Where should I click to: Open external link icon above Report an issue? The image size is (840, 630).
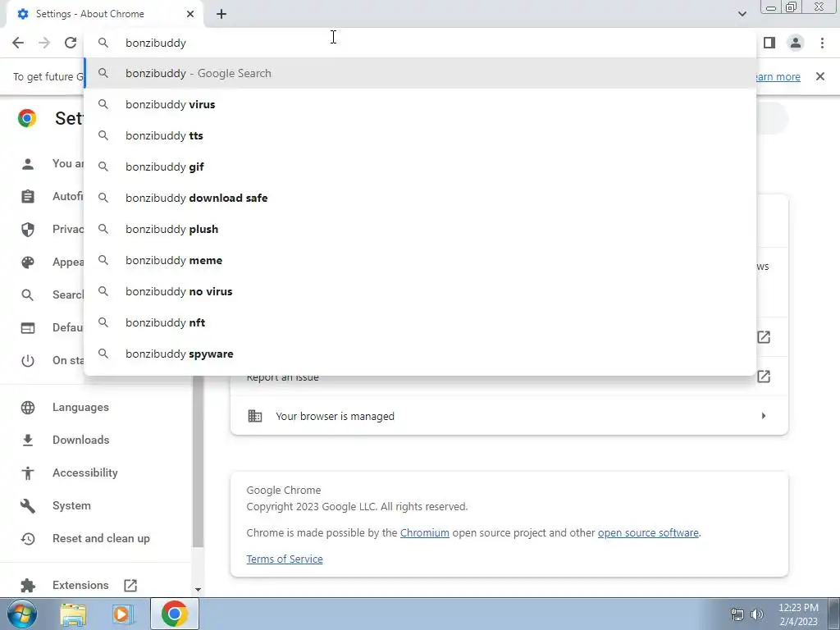[764, 337]
